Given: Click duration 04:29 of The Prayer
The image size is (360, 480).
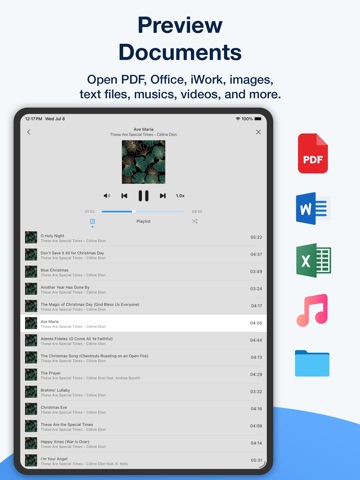Looking at the screenshot, I should pyautogui.click(x=256, y=375).
